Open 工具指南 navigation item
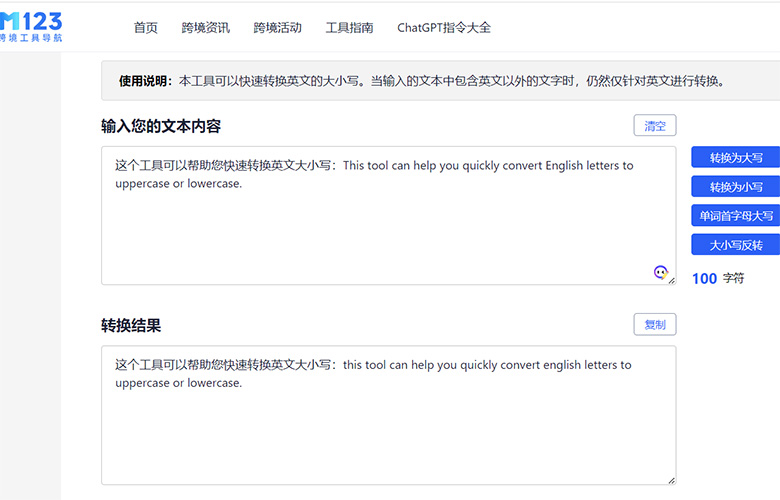The height and width of the screenshot is (500, 780). (x=349, y=28)
